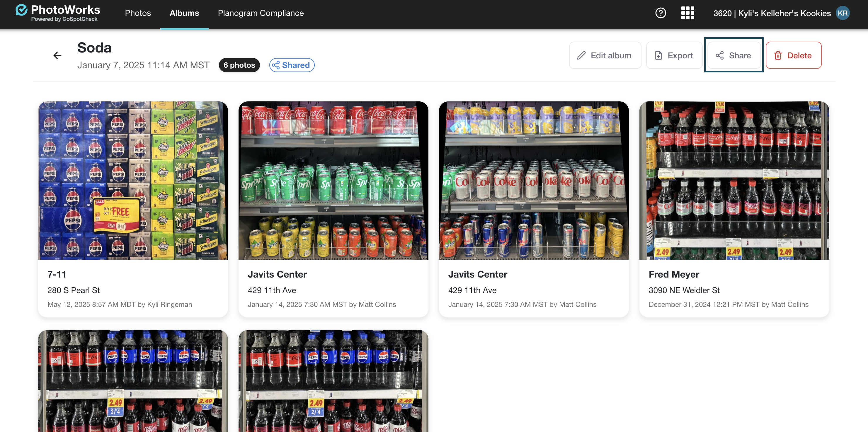Click the May 12, 2025 Kyli Ringeman caption
This screenshot has width=868, height=432.
coord(120,304)
